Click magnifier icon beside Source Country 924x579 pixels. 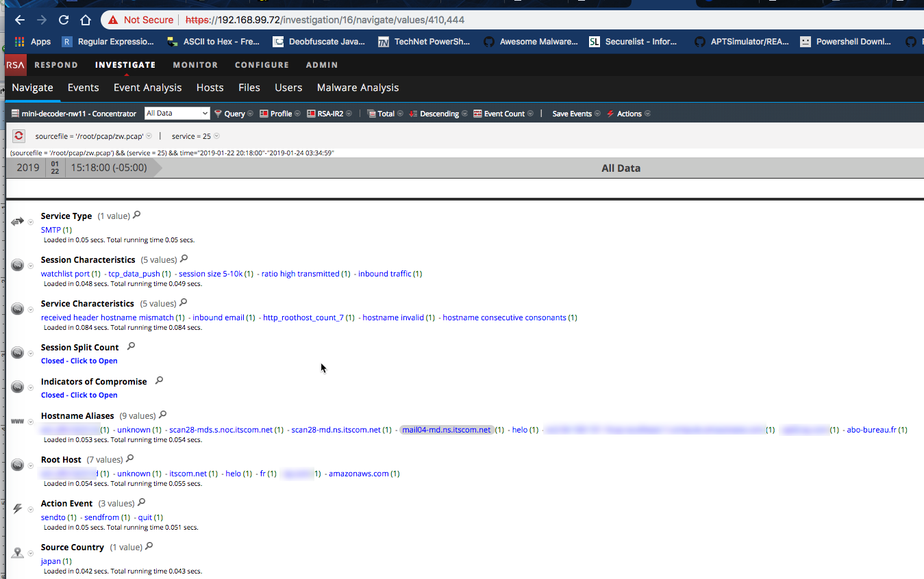pyautogui.click(x=149, y=546)
